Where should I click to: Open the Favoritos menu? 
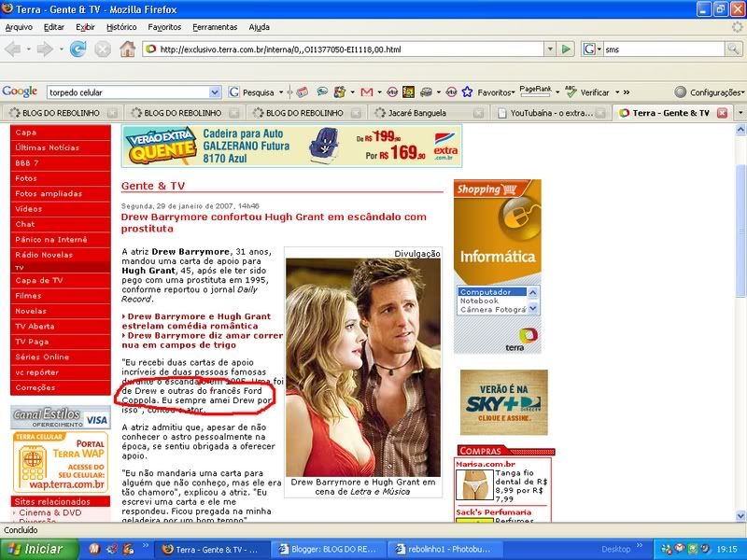[x=163, y=27]
